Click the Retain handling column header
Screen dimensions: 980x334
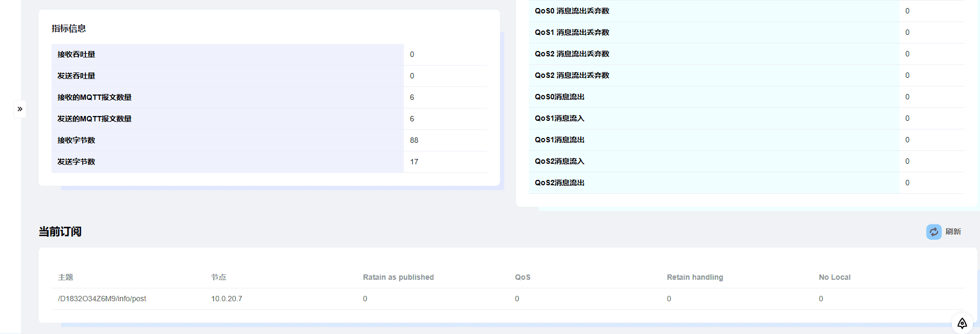tap(695, 277)
